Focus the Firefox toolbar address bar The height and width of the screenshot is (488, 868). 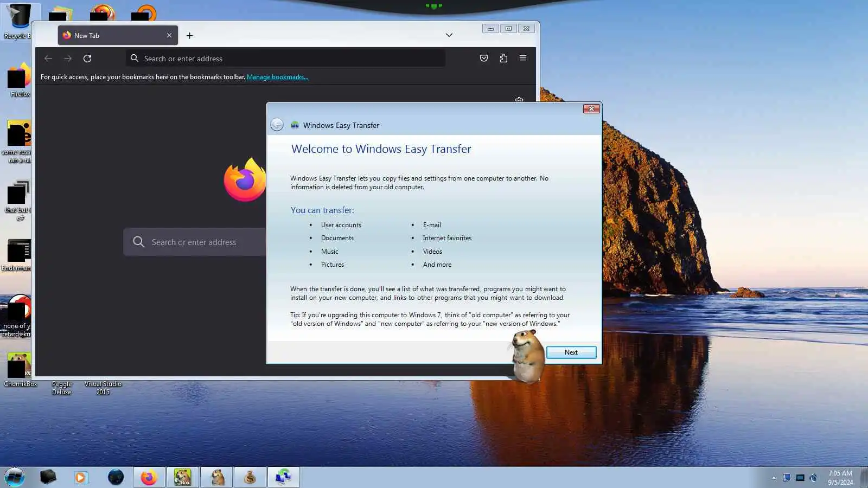[x=286, y=59]
